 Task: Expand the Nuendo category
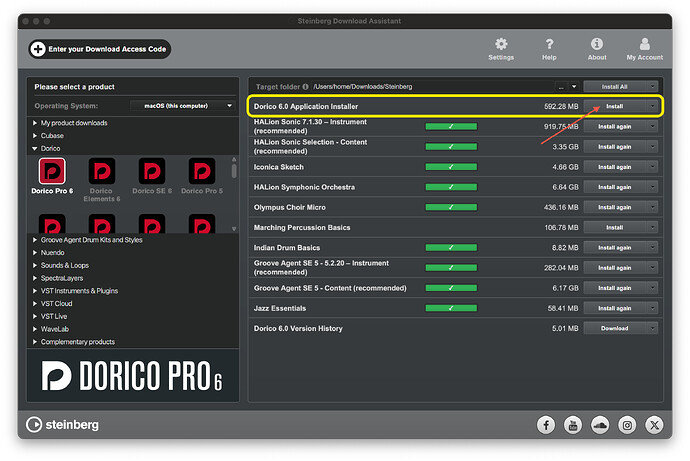(35, 252)
